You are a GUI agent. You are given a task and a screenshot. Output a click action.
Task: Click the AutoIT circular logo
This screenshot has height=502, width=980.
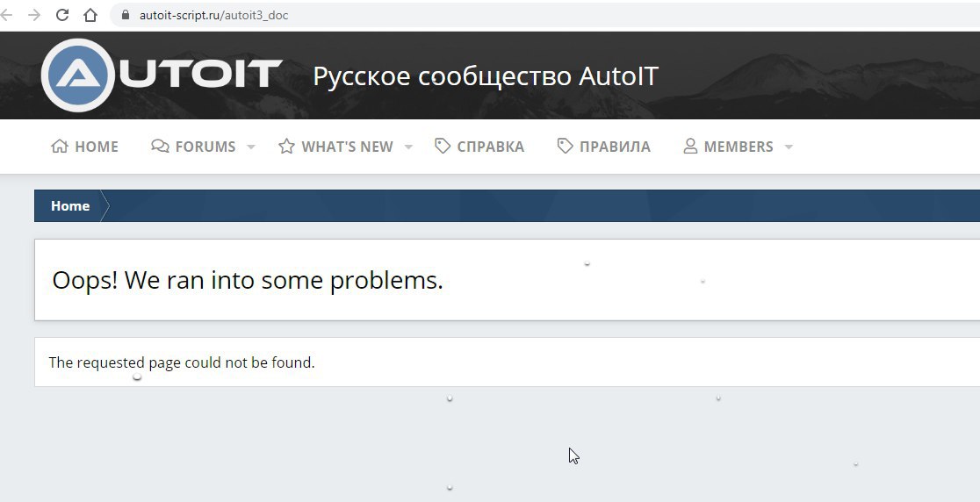click(x=78, y=75)
